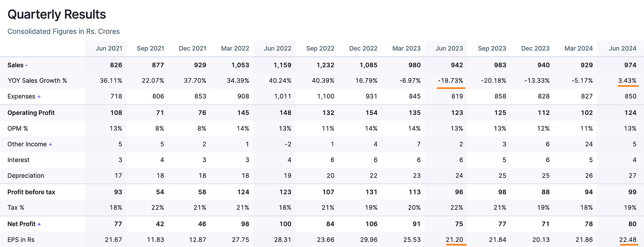Screen dimensions: 644x247
Task: Select the Jun 2021 column header
Action: click(x=109, y=48)
